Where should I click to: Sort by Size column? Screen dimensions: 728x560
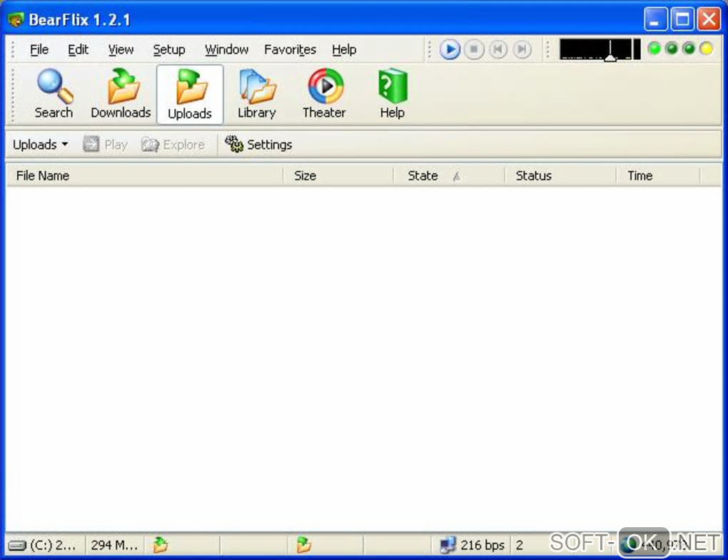coord(338,175)
